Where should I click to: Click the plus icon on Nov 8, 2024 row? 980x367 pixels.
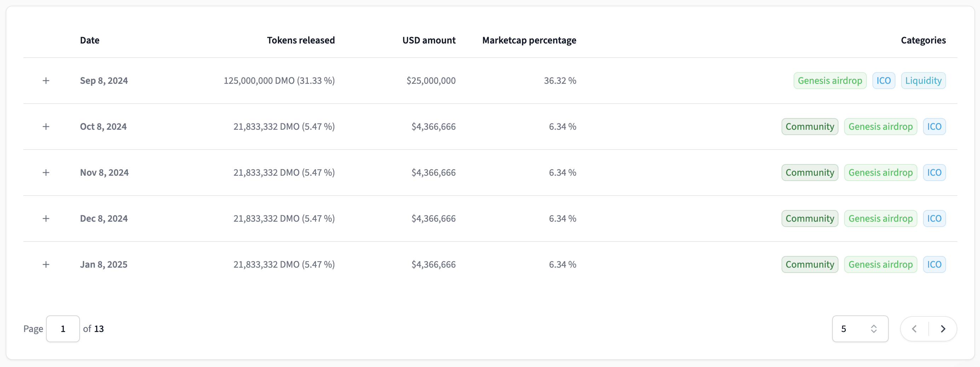(46, 172)
